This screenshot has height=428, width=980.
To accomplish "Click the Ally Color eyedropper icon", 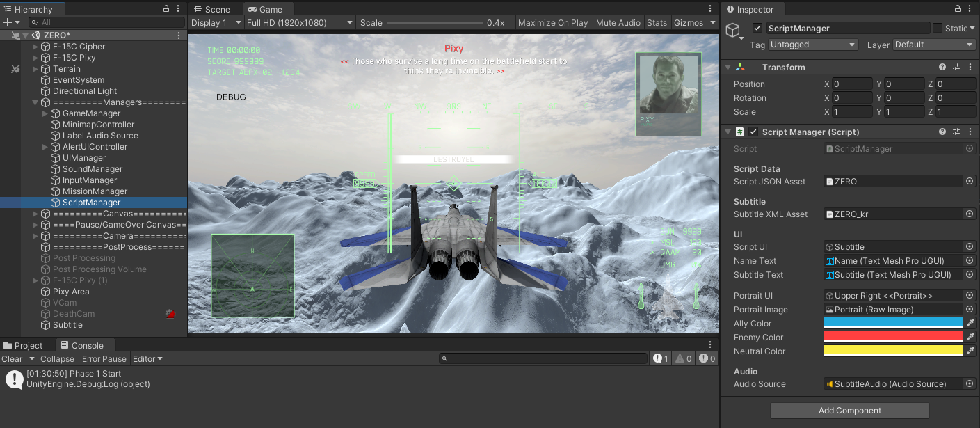I will 970,324.
